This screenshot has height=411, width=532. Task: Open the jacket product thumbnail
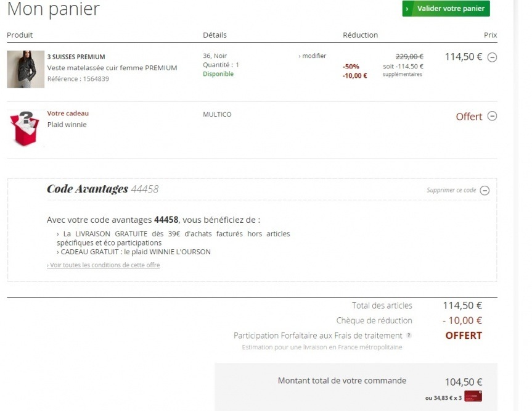(x=25, y=69)
